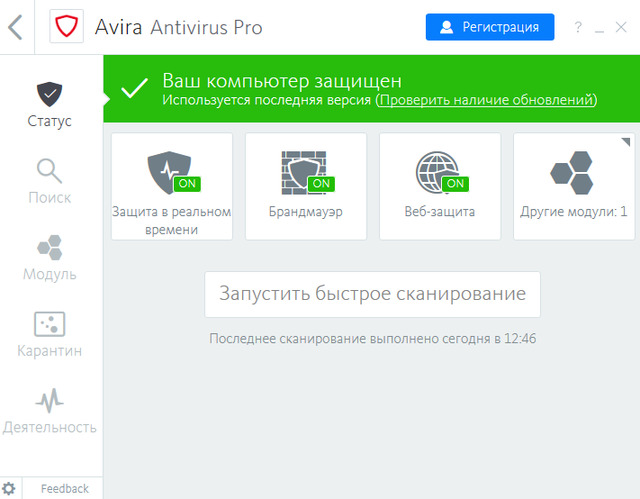Open Поиск magnifier icon in sidebar
The height and width of the screenshot is (499, 640).
point(49,171)
